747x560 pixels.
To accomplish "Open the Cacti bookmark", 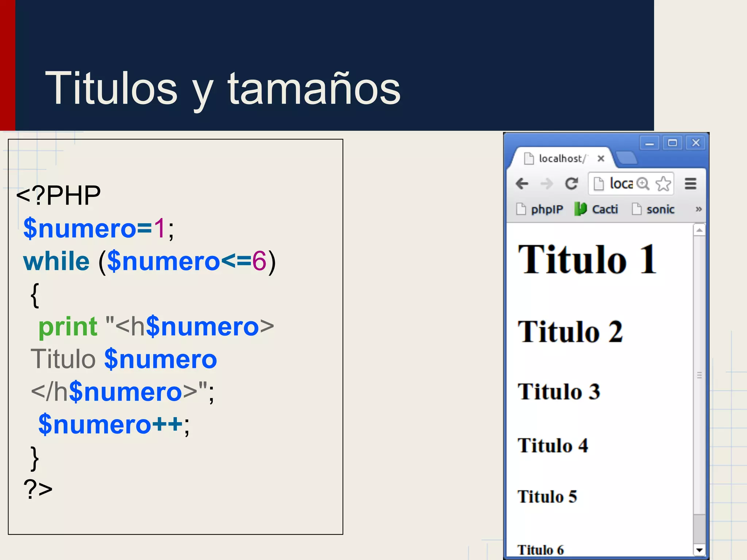I will click(596, 209).
